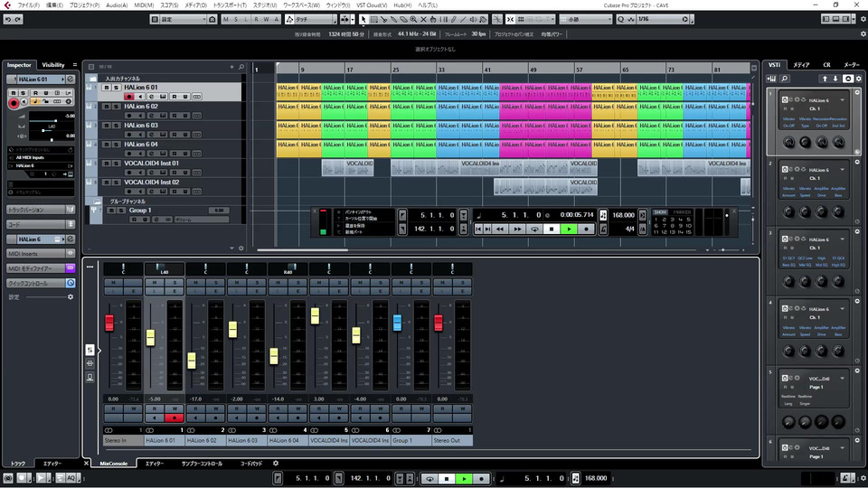Toggle record enable on HALion 6 01 track

(128, 97)
